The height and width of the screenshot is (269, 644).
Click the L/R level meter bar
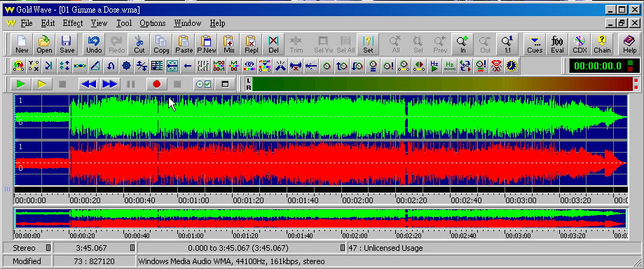click(442, 84)
